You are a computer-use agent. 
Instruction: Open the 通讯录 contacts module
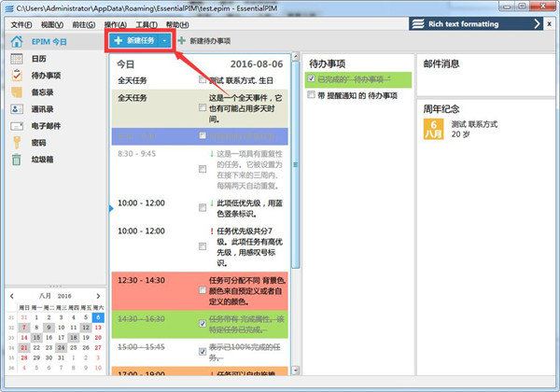coord(42,109)
